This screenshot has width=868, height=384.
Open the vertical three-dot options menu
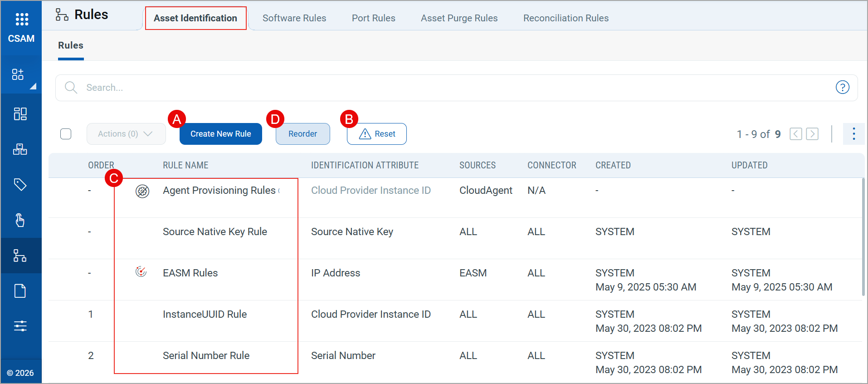coord(853,134)
